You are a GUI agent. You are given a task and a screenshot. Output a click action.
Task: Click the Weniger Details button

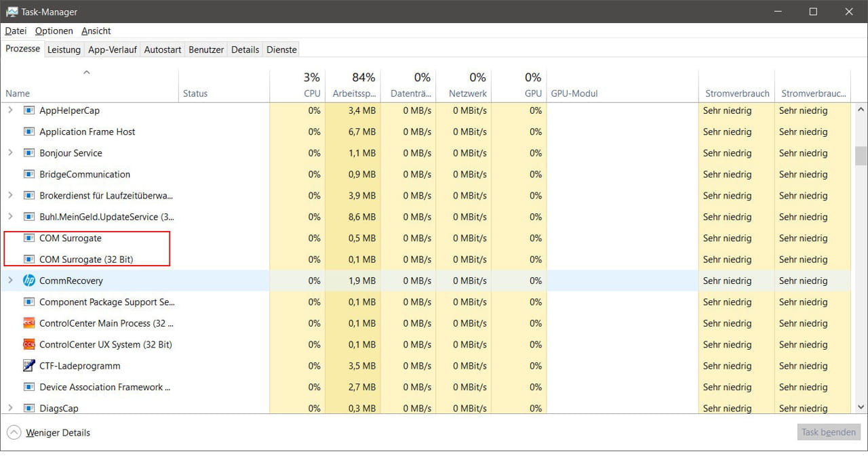[56, 432]
